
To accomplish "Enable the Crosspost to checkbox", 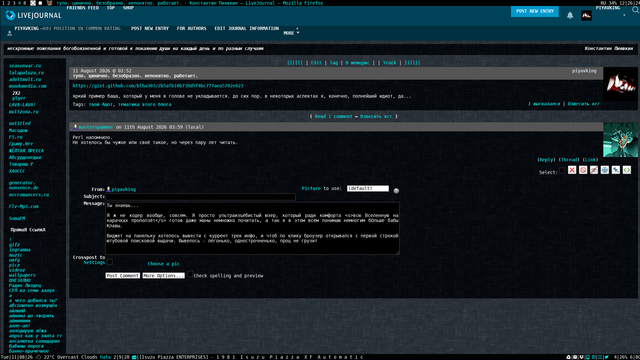I will [x=110, y=262].
